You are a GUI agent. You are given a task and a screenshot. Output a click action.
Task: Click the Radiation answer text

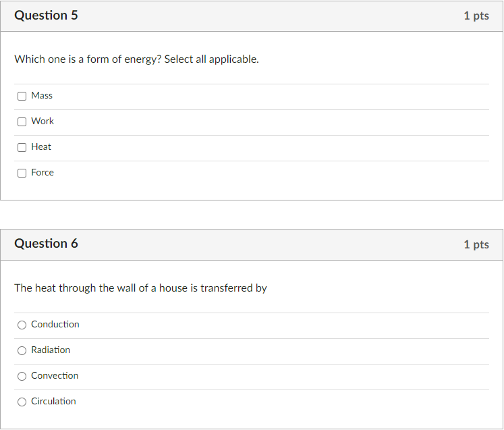[51, 350]
